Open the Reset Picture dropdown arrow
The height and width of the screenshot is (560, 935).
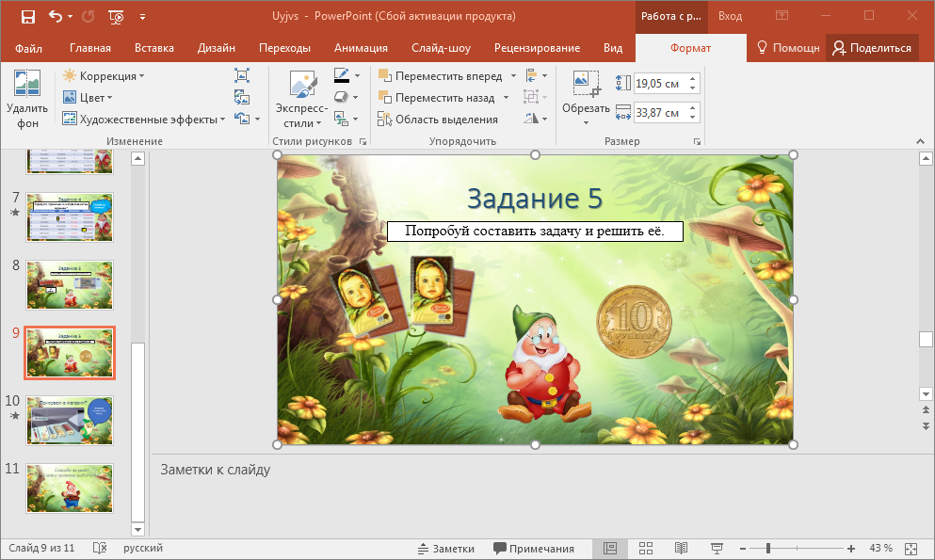click(258, 120)
